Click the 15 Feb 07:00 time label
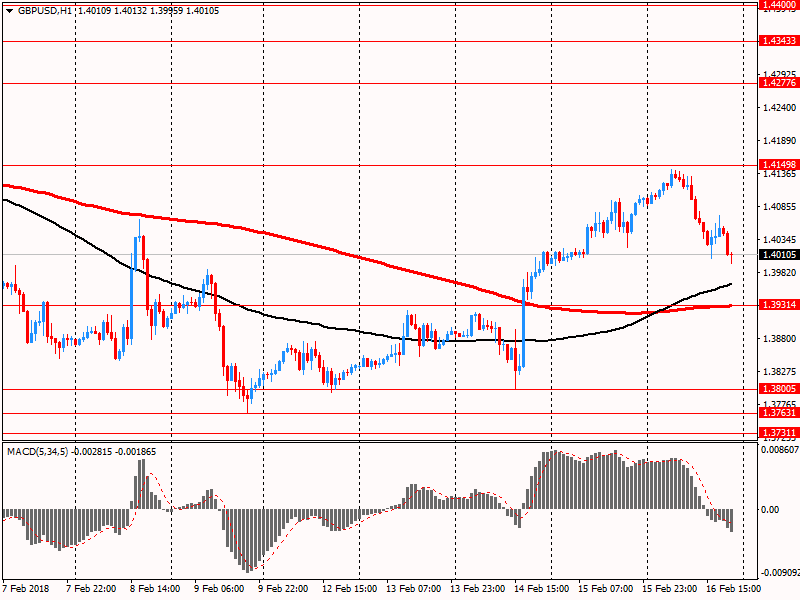Viewport: 800px width, 600px height. (x=606, y=589)
